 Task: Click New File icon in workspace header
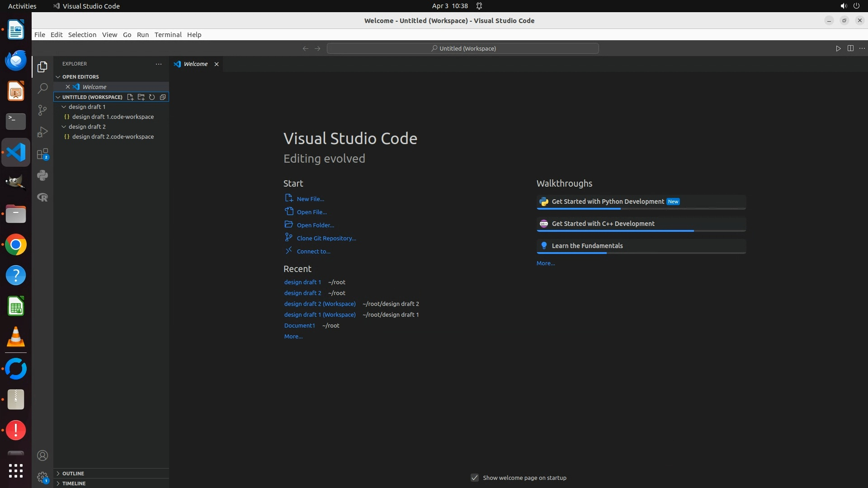coord(130,97)
